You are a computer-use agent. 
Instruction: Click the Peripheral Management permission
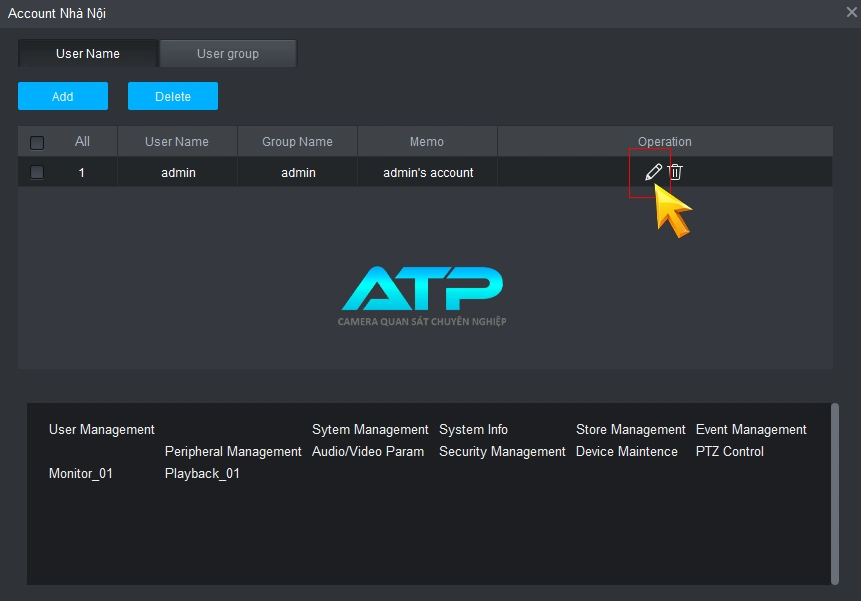(233, 451)
